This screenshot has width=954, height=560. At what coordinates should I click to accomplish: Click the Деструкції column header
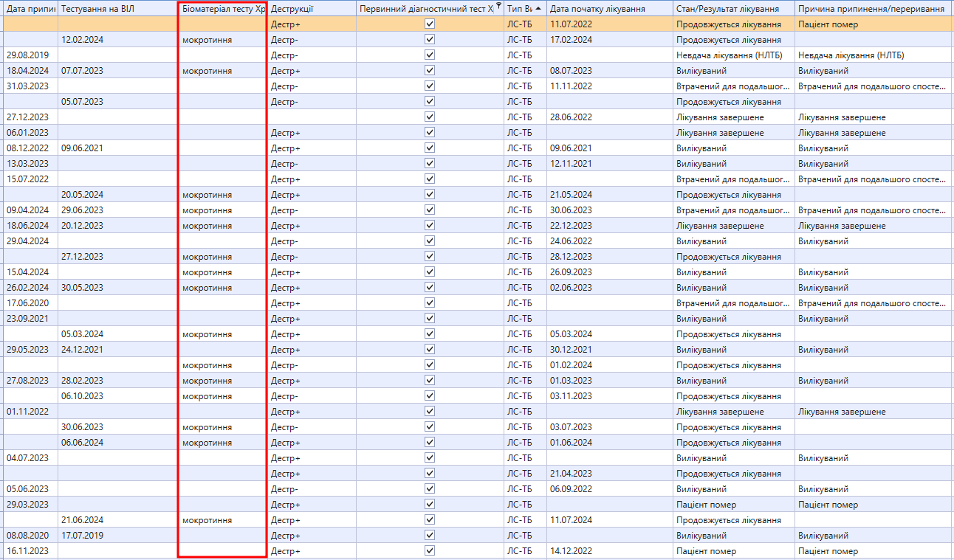pyautogui.click(x=312, y=8)
